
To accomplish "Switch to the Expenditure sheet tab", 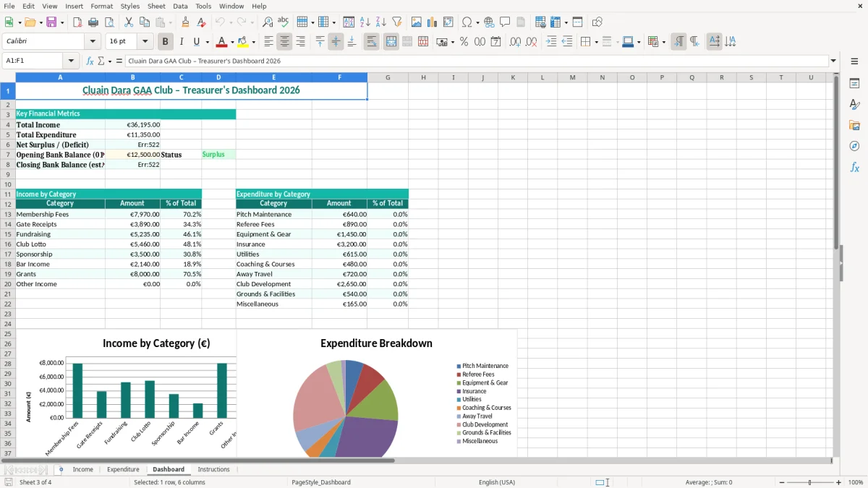I will (123, 469).
